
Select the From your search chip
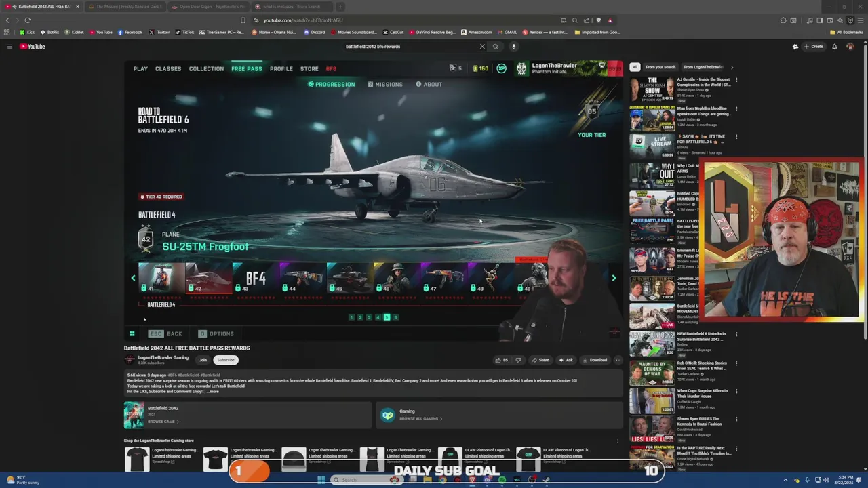click(660, 67)
